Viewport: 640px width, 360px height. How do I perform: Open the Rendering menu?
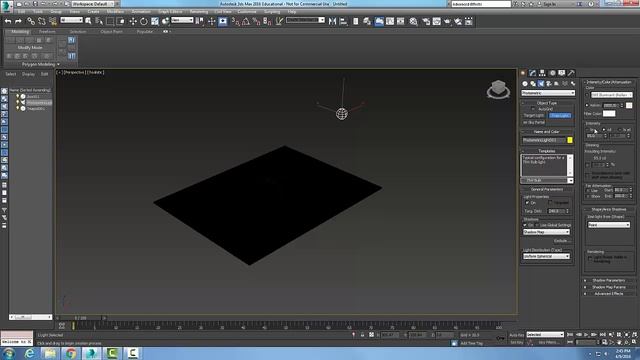(x=199, y=11)
